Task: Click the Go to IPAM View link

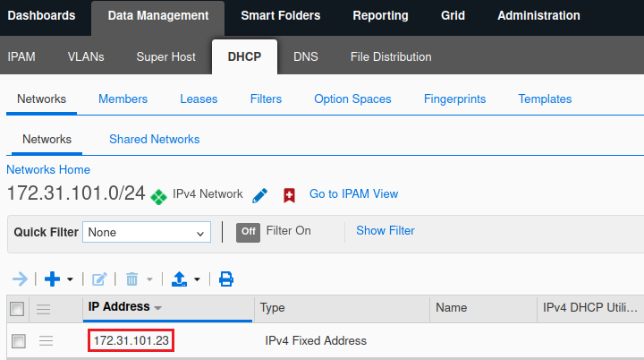Action: coord(353,193)
